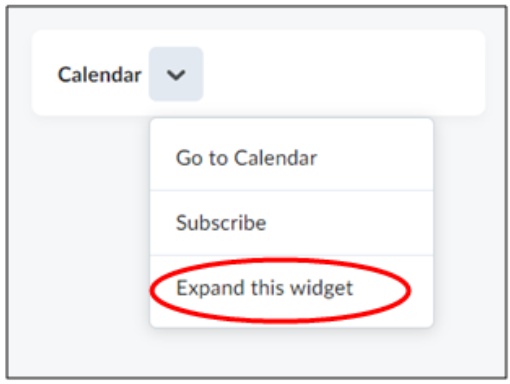Click the down-arrow icon in widget header
The width and height of the screenshot is (510, 384).
[176, 74]
